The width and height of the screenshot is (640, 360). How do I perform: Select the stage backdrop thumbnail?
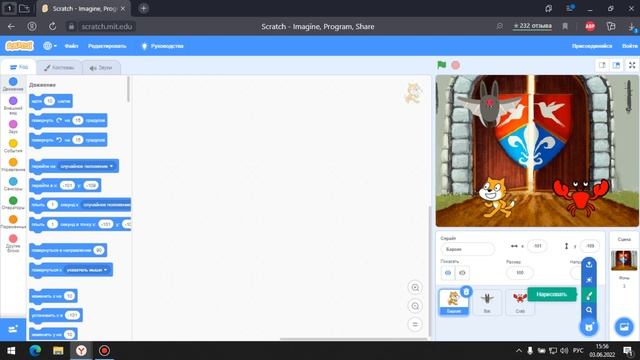tap(624, 260)
